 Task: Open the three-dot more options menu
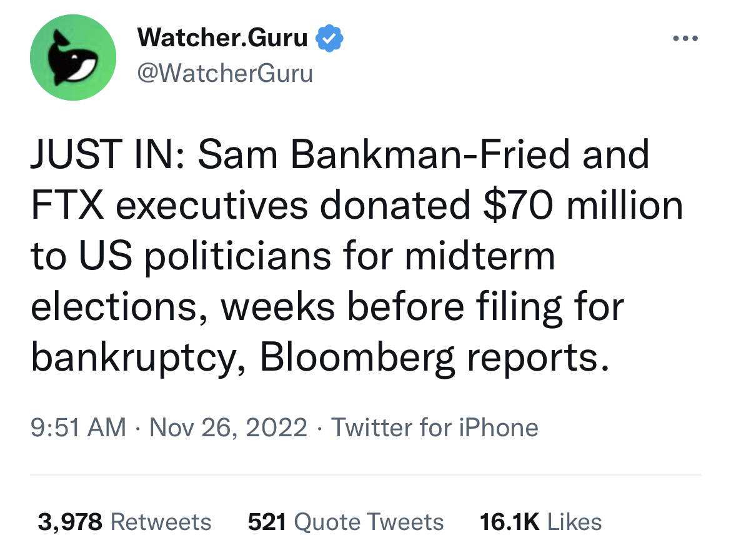tap(685, 39)
